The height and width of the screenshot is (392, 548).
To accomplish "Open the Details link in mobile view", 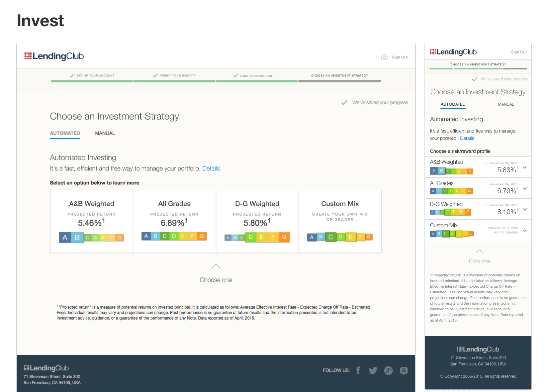I will [x=467, y=138].
